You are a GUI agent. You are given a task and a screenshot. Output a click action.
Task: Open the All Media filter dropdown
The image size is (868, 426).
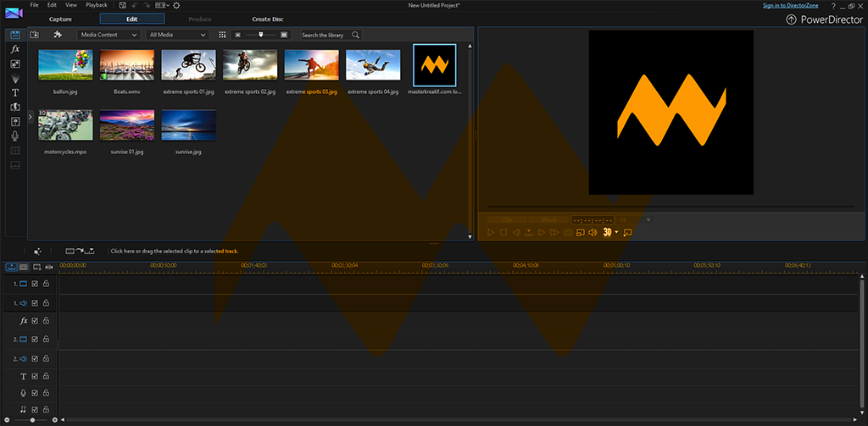(178, 35)
